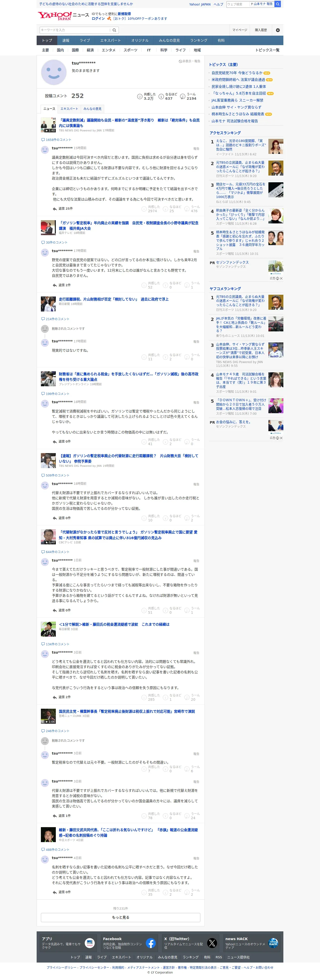The width and height of the screenshot is (320, 980).
Task: Click the マイページ button
Action: coord(240,30)
